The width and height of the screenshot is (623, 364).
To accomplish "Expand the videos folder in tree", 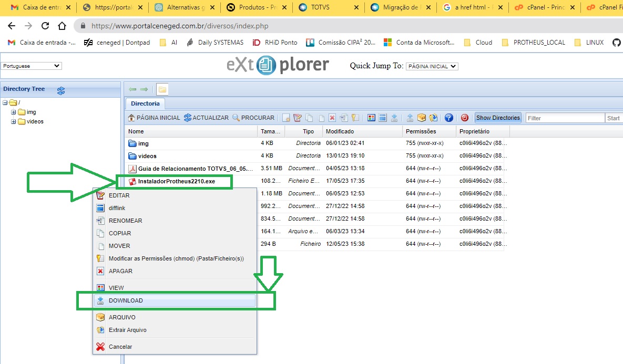I will click(14, 121).
